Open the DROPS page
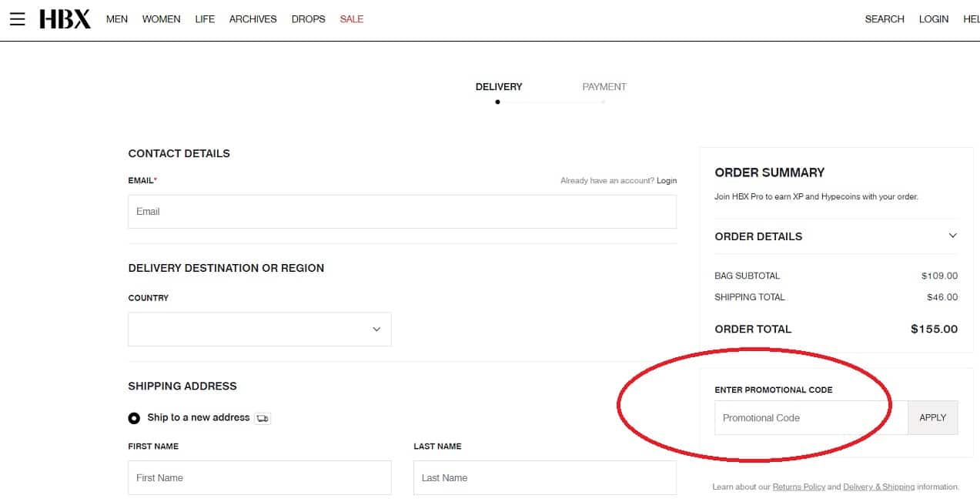 (x=308, y=19)
